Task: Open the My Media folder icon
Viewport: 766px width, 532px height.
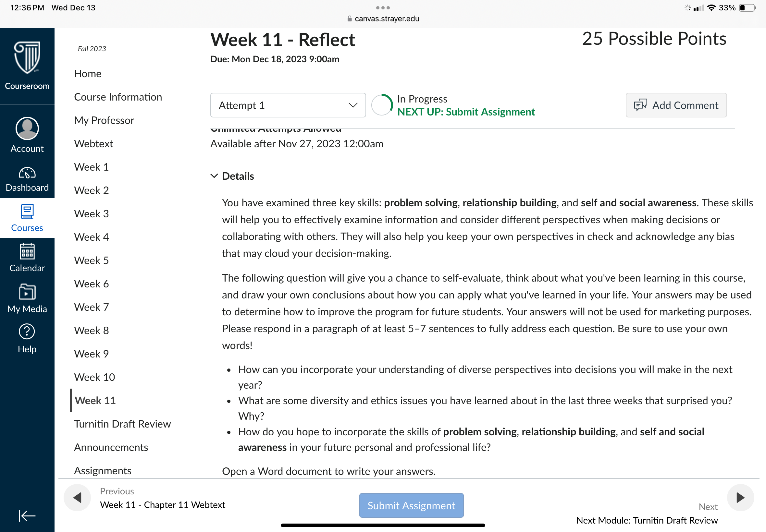Action: [27, 292]
